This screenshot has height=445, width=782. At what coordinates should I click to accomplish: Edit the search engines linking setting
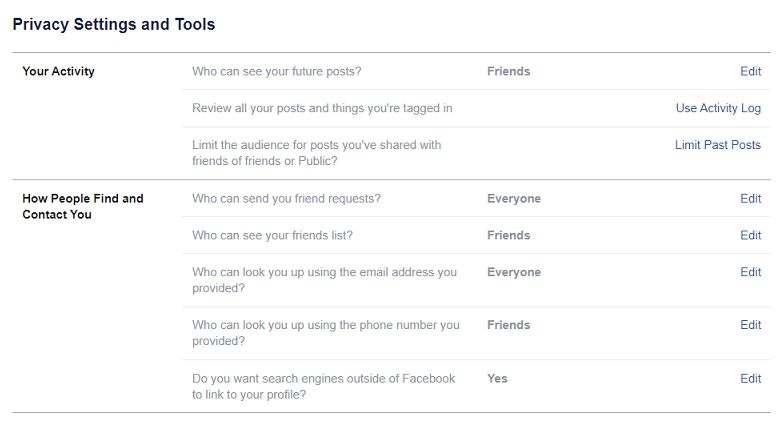click(x=750, y=379)
